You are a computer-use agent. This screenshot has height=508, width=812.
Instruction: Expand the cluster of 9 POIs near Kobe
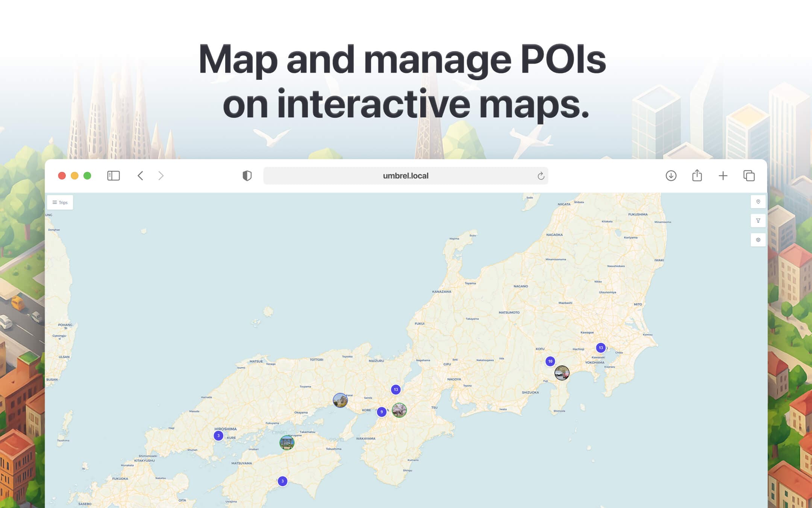click(x=382, y=412)
